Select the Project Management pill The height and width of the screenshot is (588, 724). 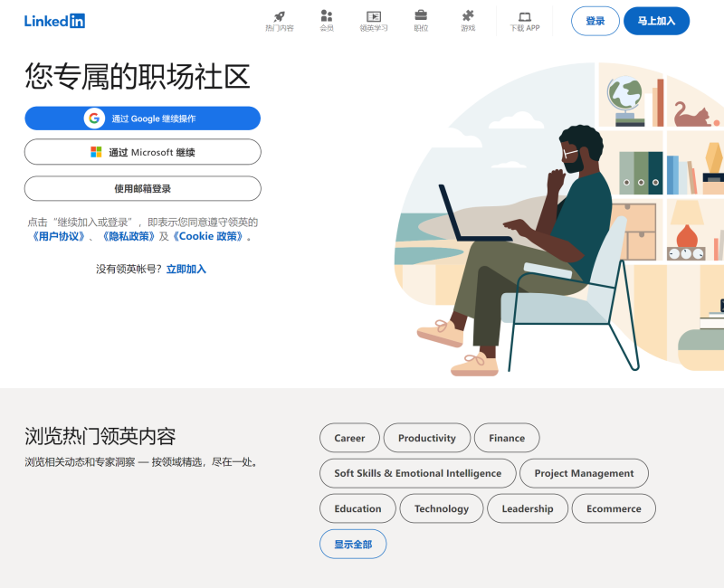pos(584,473)
